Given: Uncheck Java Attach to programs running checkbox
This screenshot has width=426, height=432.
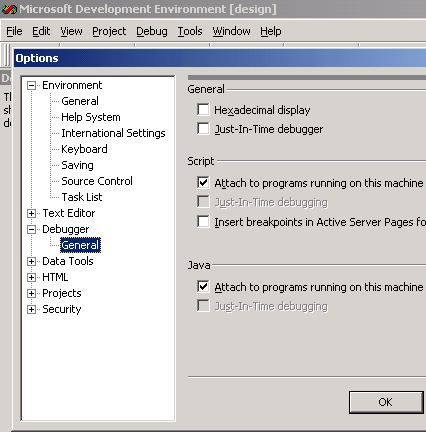Looking at the screenshot, I should coord(203,287).
